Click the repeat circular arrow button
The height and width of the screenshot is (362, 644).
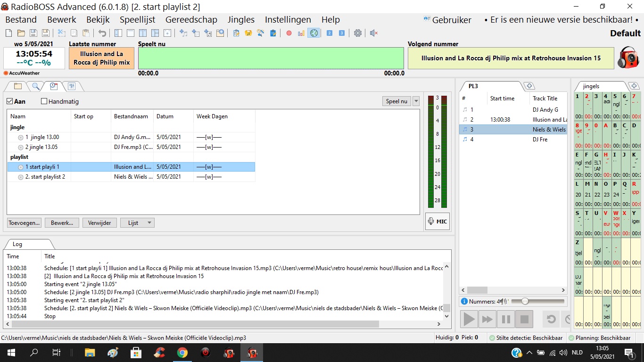coord(551,320)
